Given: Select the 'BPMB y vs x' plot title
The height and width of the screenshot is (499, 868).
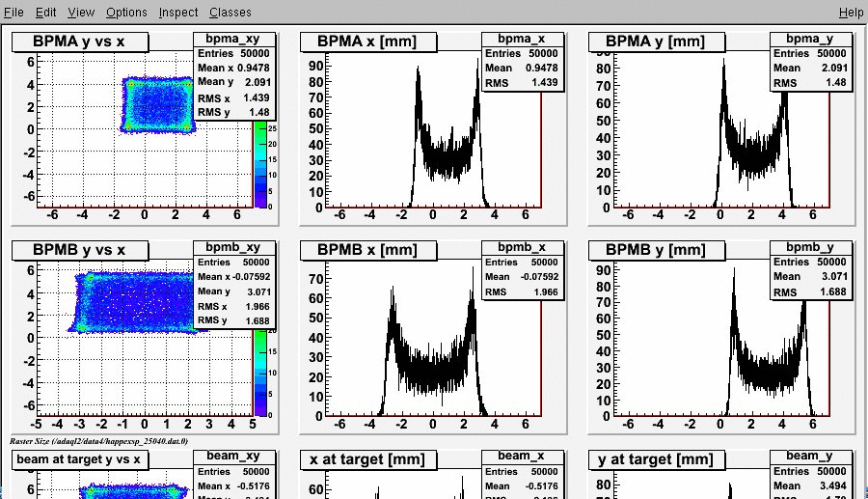Looking at the screenshot, I should click(x=80, y=250).
